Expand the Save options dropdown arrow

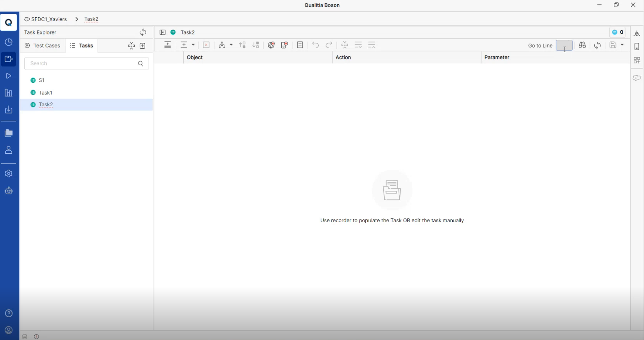pos(622,45)
